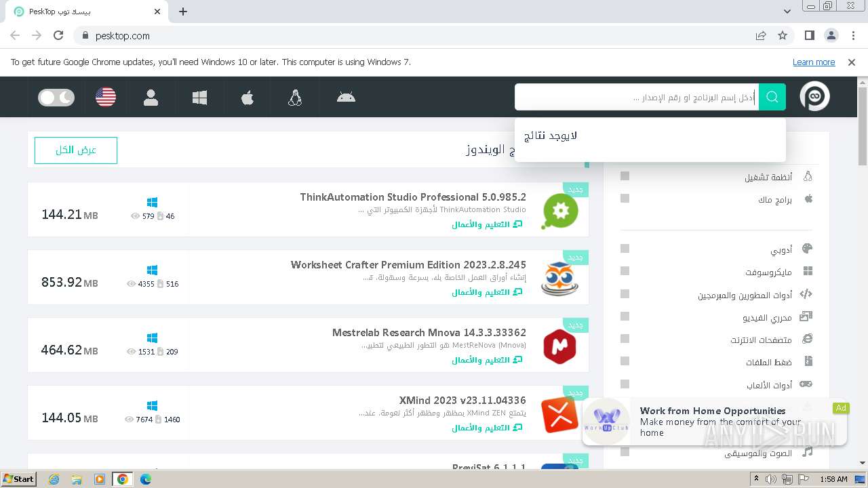Click the ThinkAutomation green gear thumbnail

tap(560, 211)
